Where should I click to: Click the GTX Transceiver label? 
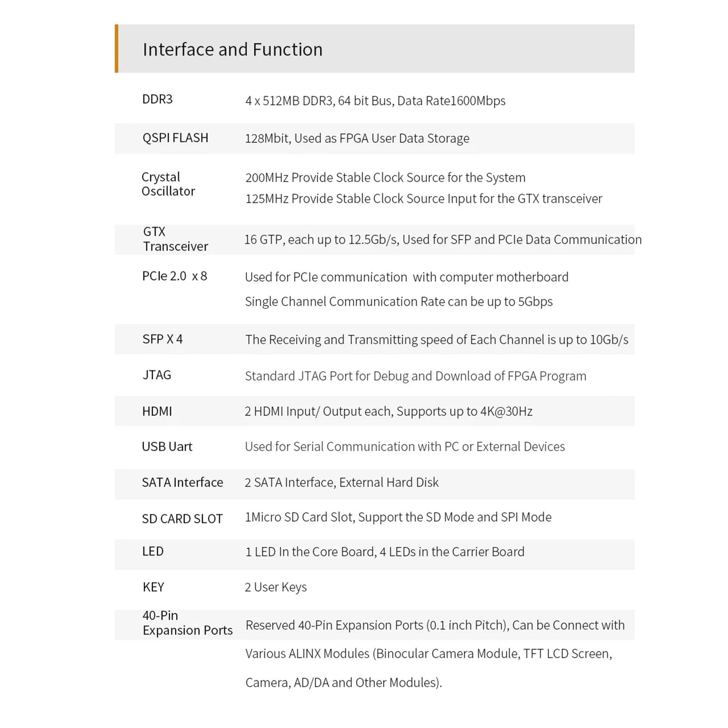[x=175, y=239]
